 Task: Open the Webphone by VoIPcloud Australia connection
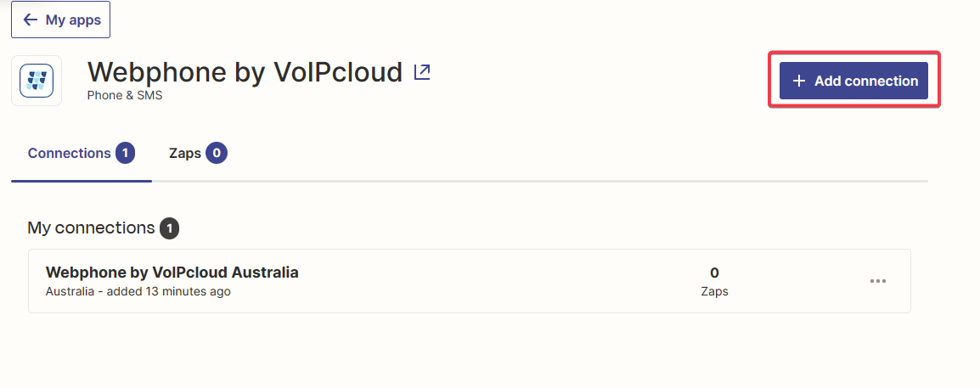pos(172,273)
